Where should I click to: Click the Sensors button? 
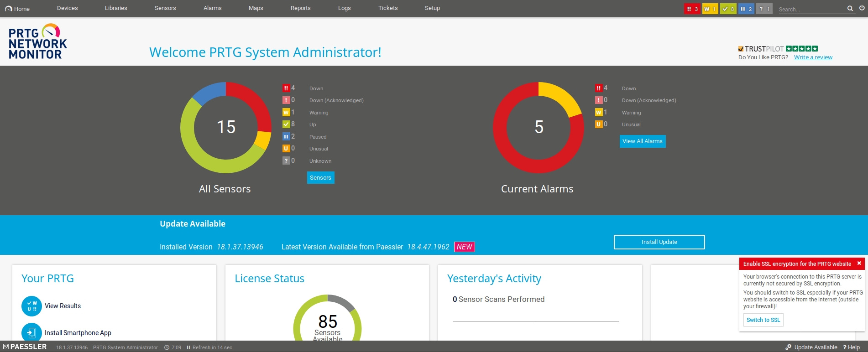point(321,178)
